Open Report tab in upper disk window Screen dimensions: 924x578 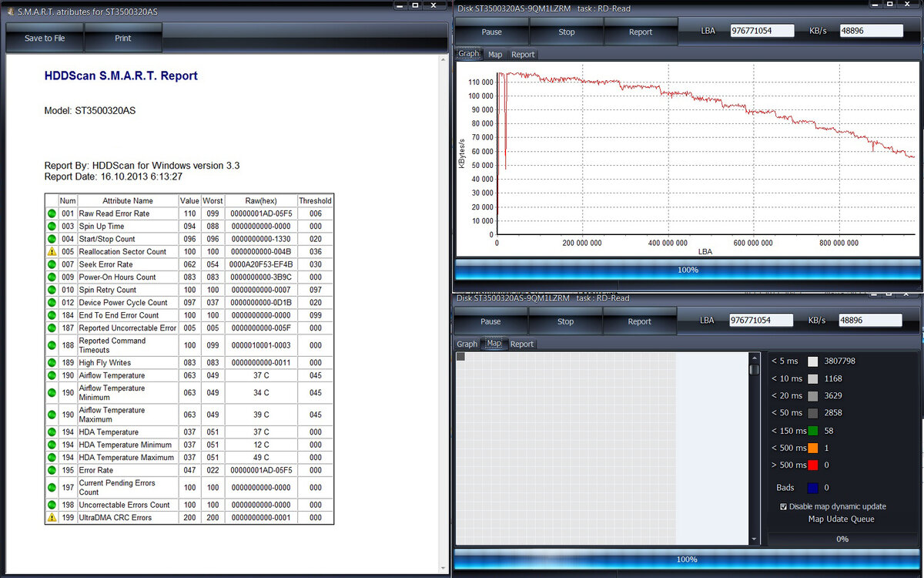point(523,54)
